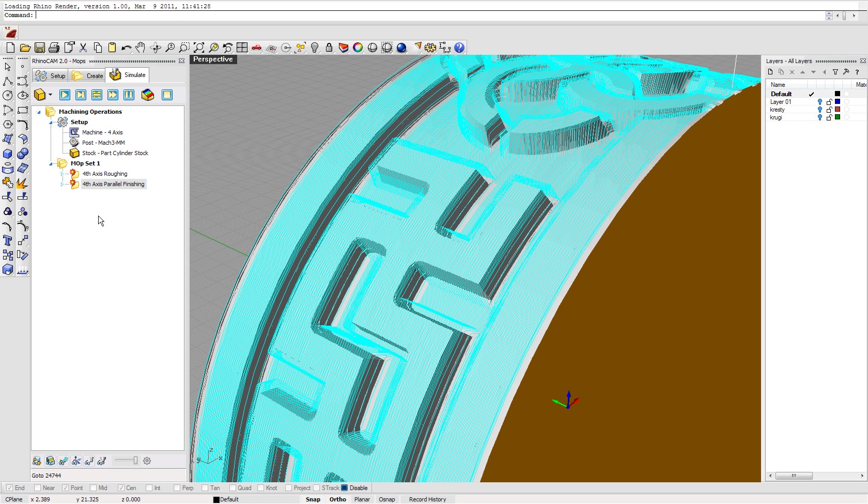Enable the Near osnap checkbox
Viewport: 868px width, 504px height.
point(38,488)
